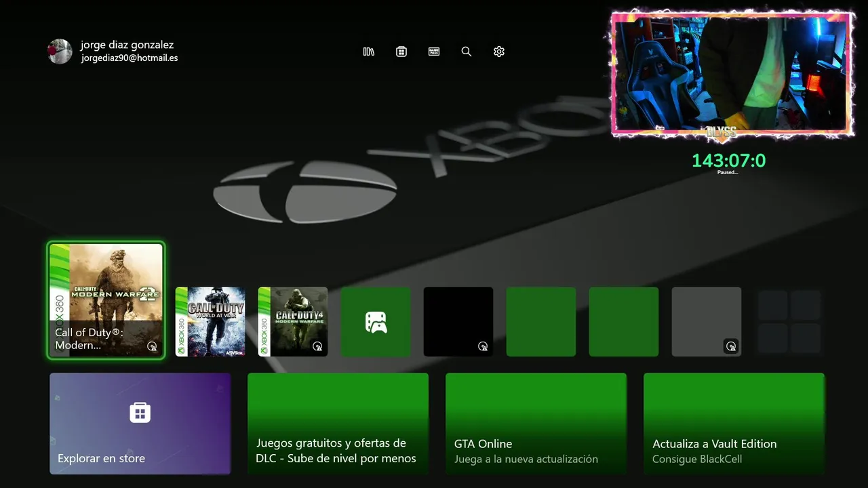Click cloud badge on Call of Duty 4 tile
Screen dimensions: 868x488
317,346
